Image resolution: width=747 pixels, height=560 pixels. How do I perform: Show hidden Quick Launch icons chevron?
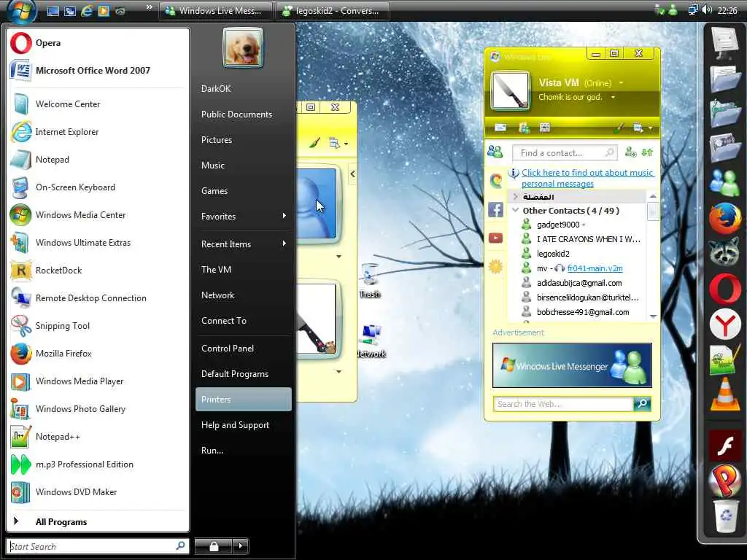149,7
